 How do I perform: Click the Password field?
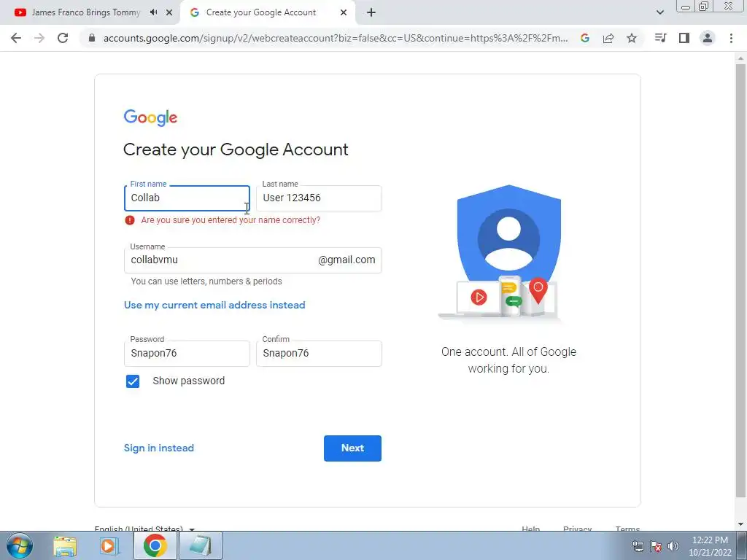pyautogui.click(x=187, y=354)
